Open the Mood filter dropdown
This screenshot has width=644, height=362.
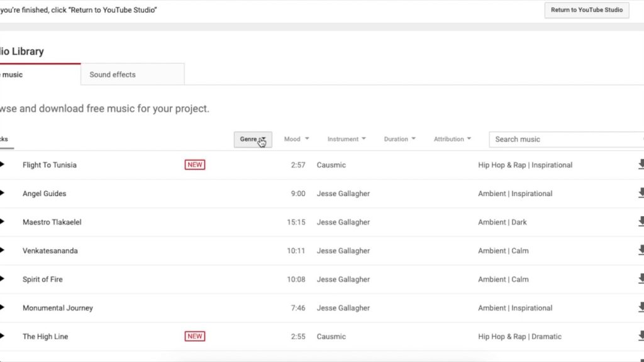pos(296,139)
